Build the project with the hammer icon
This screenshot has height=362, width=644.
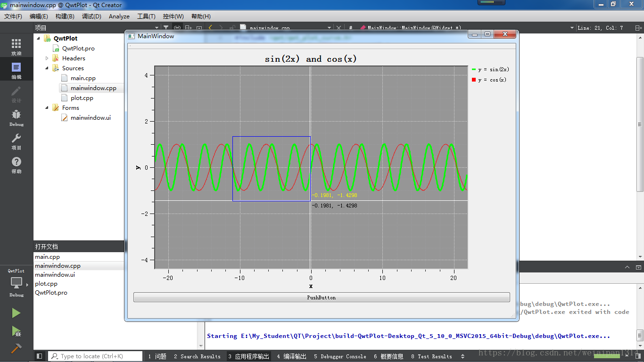pos(16,349)
